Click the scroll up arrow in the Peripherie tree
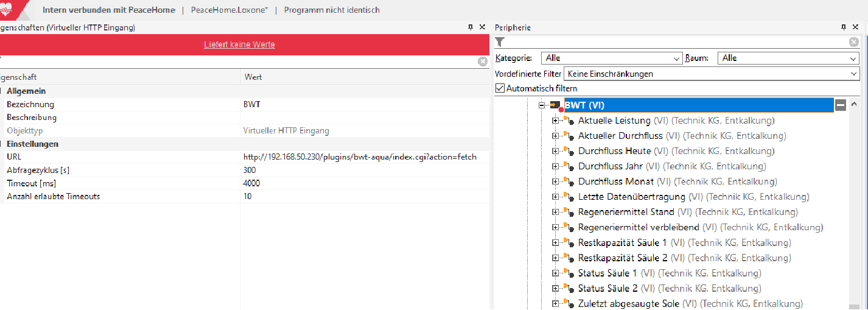This screenshot has height=310, width=868. pyautogui.click(x=854, y=104)
